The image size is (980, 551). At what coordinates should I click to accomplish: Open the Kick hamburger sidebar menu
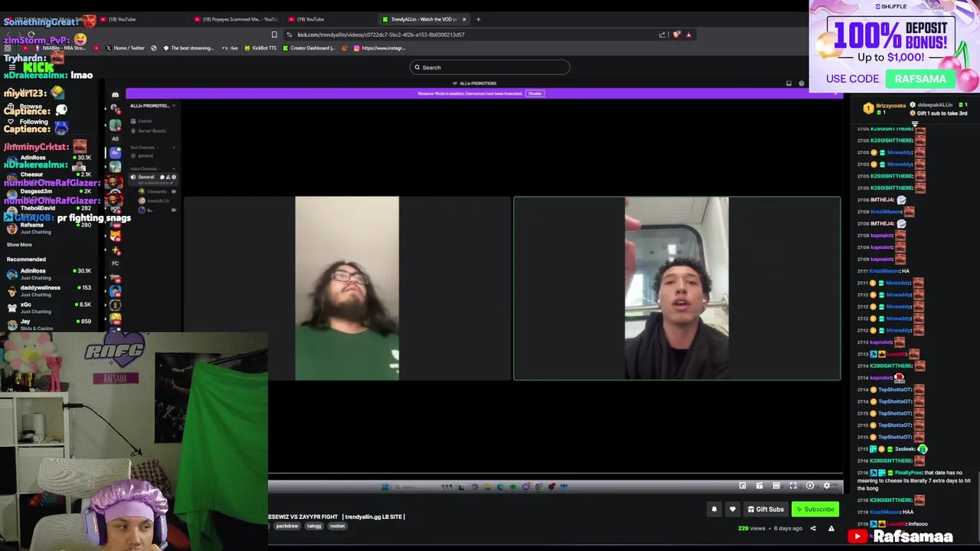point(11,67)
